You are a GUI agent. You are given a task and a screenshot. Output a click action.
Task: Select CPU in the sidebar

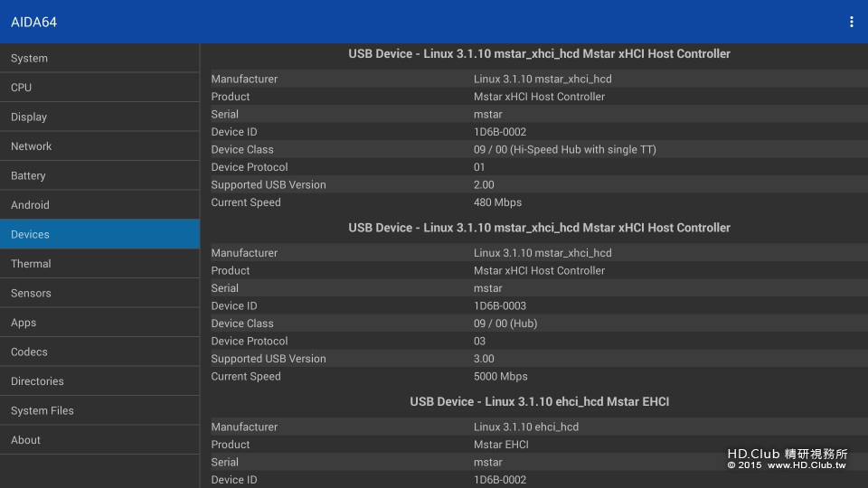click(x=99, y=88)
